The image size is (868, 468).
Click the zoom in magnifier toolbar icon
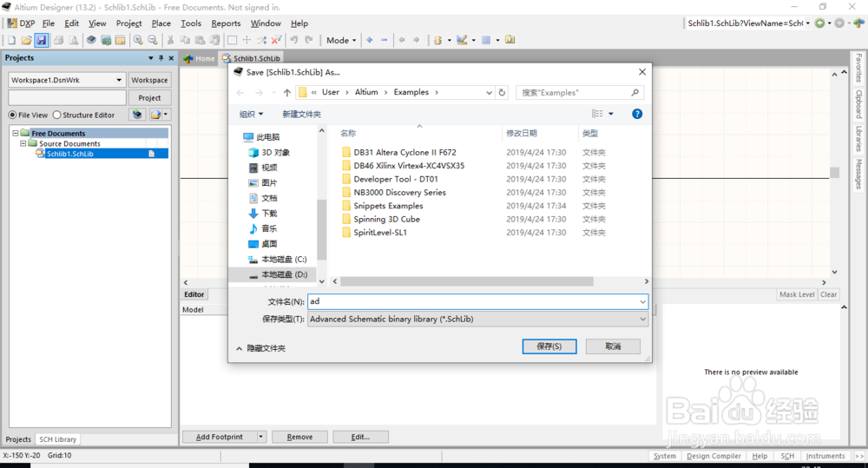[138, 40]
